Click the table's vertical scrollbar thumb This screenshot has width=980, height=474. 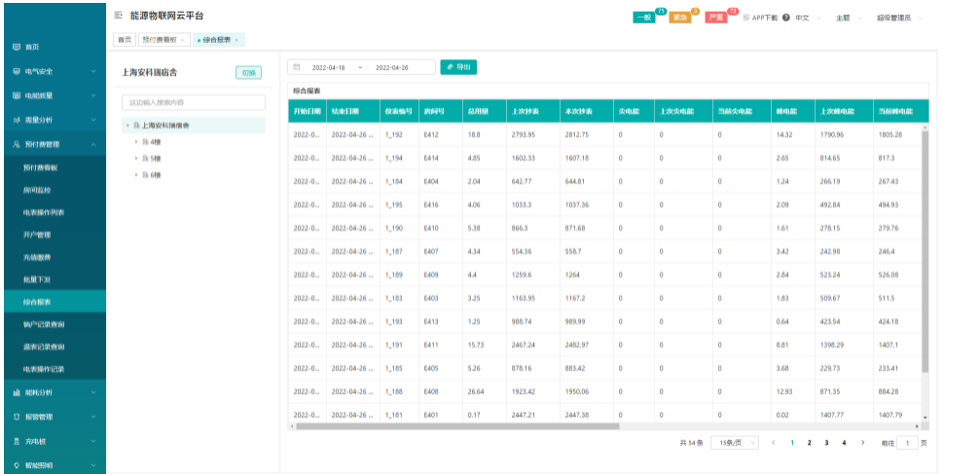click(x=925, y=251)
